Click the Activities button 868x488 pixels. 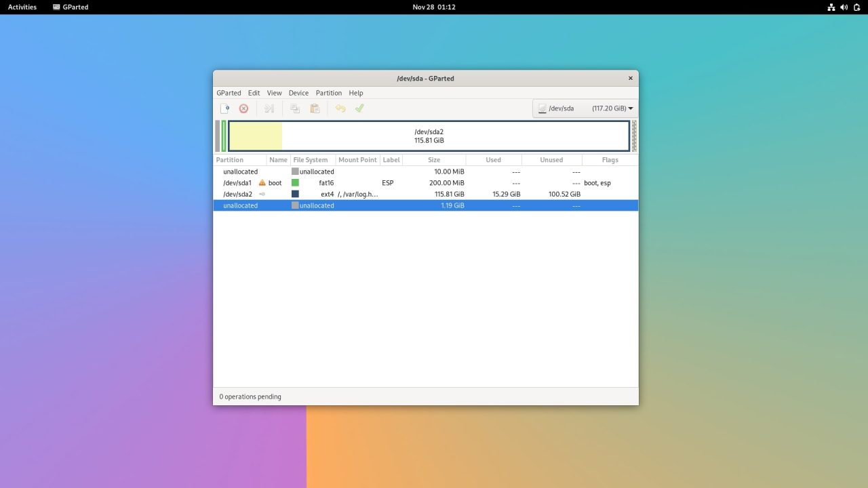tap(22, 7)
